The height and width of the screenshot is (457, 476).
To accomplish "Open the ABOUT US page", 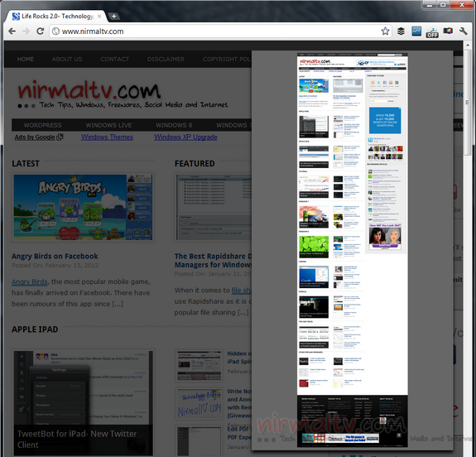I will [67, 60].
